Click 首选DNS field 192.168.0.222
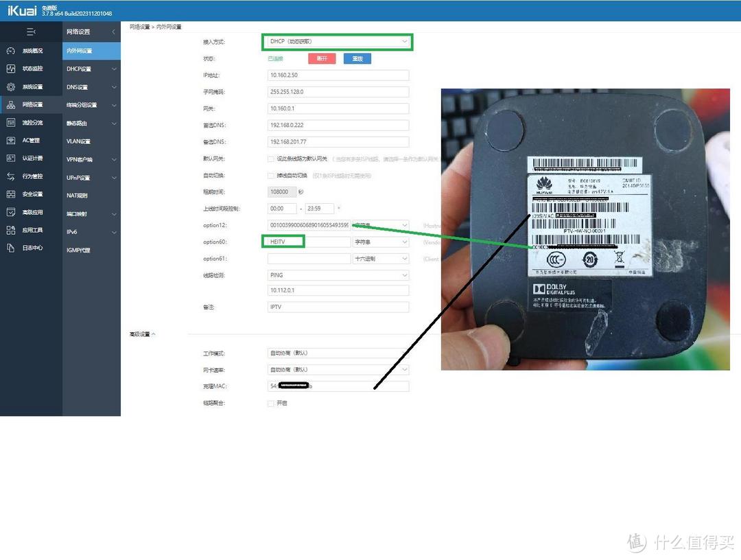The height and width of the screenshot is (560, 741). 338,125
